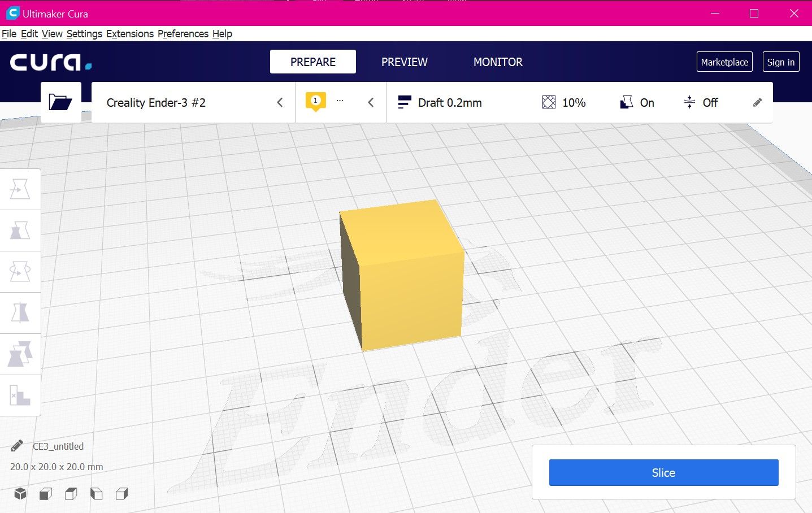Open the Extensions menu

pos(130,34)
